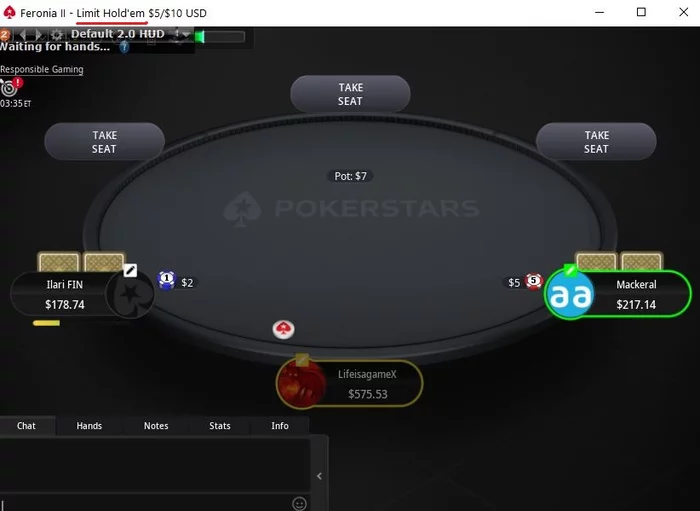Collapse the chat panel with the chevron
Viewport: 700px width, 511px height.
(319, 476)
